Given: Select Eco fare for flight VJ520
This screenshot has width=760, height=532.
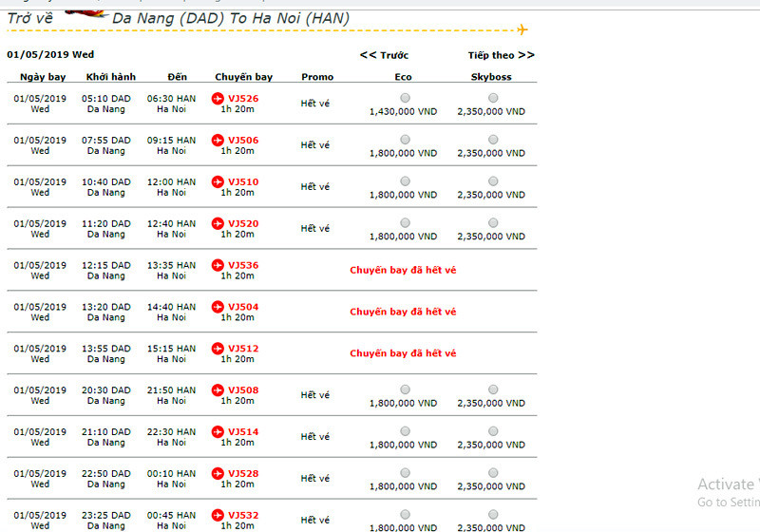Looking at the screenshot, I should pos(406,223).
